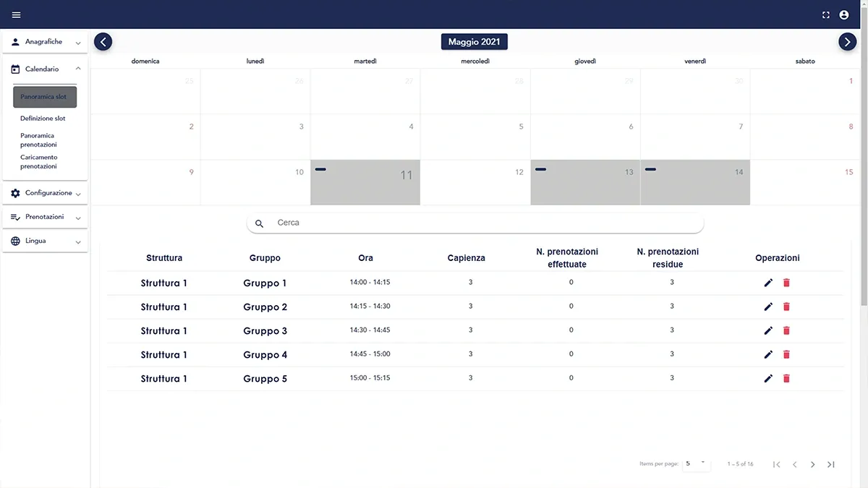Viewport: 868px width, 488px height.
Task: Go to next page of table results
Action: tap(812, 464)
